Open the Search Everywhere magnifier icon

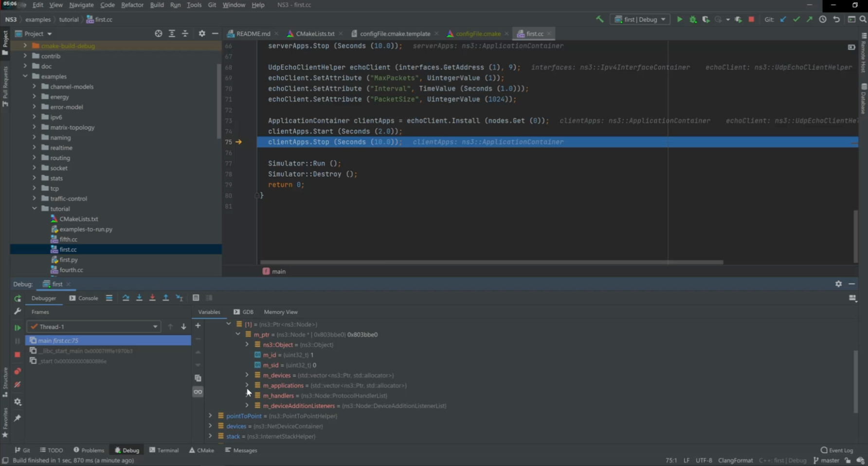click(863, 19)
